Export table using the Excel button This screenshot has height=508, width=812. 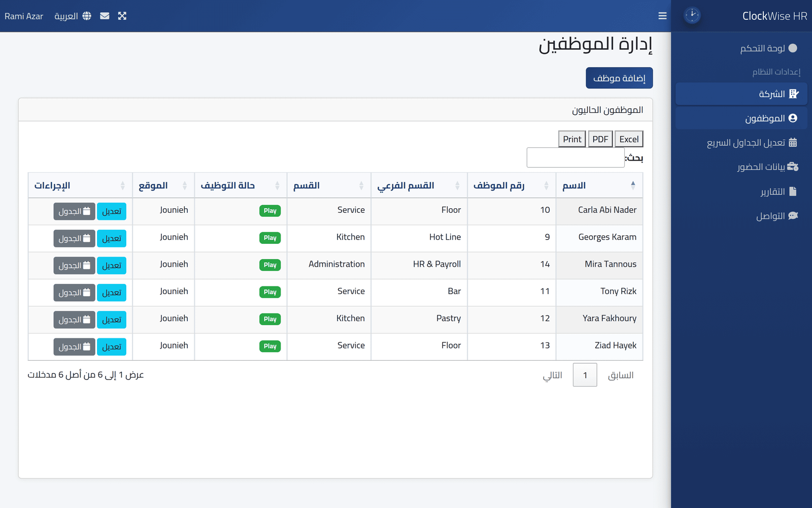629,139
